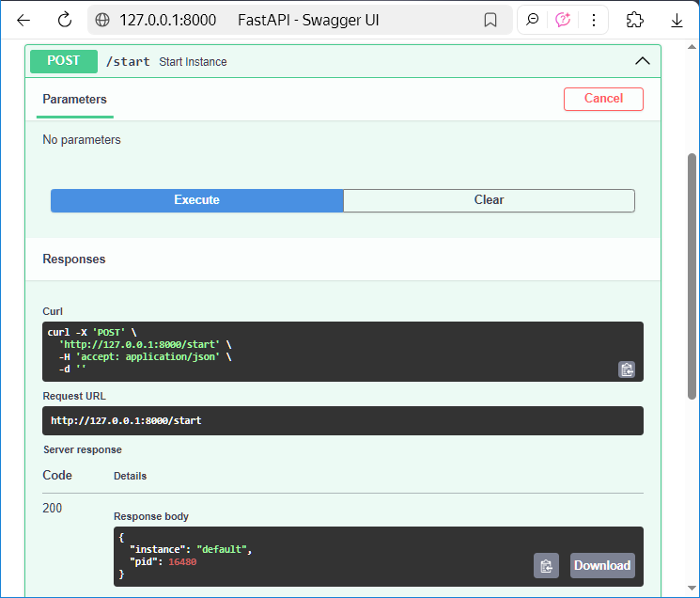Click the 'accept: application/json' curl header line
The width and height of the screenshot is (700, 598).
(148, 357)
